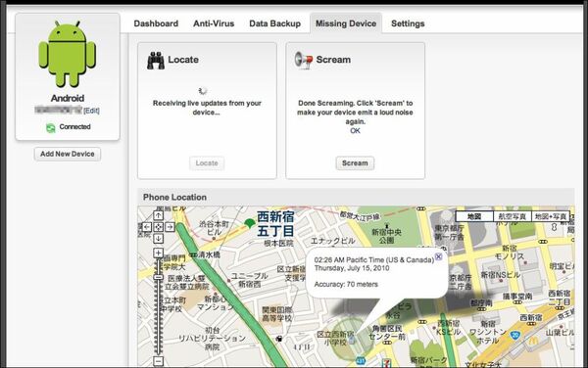Click the Receiving live updates status text
Viewport: 588px width, 368px height.
(x=207, y=108)
